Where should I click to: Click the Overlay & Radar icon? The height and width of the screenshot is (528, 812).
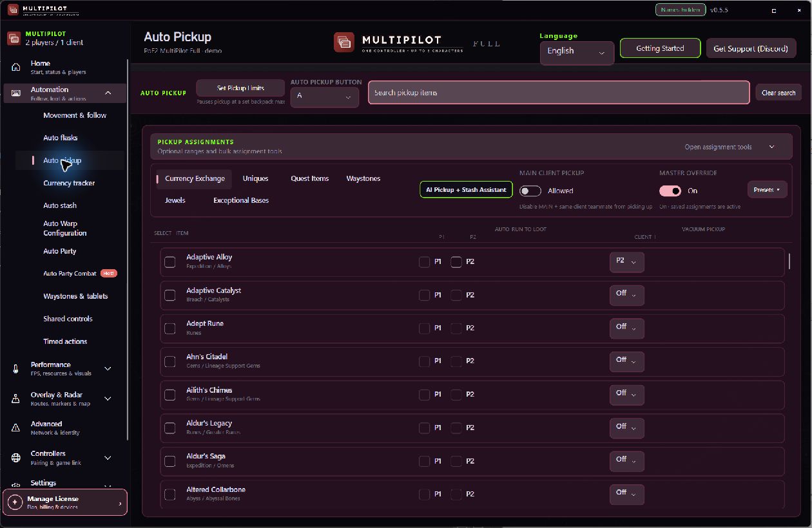(16, 399)
